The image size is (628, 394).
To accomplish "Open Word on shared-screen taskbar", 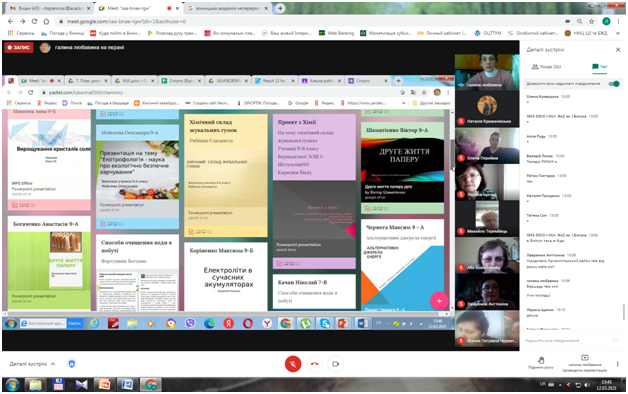I will click(x=362, y=323).
